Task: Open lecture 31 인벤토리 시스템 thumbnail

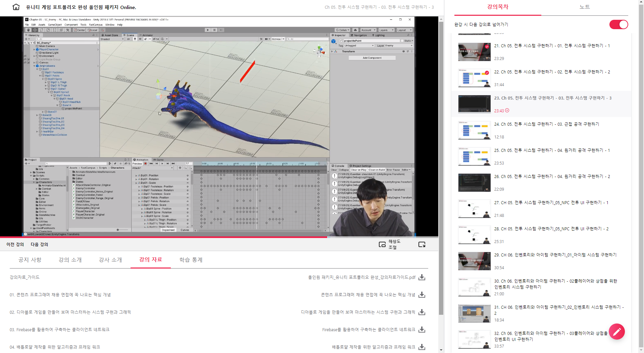Action: pos(474,313)
